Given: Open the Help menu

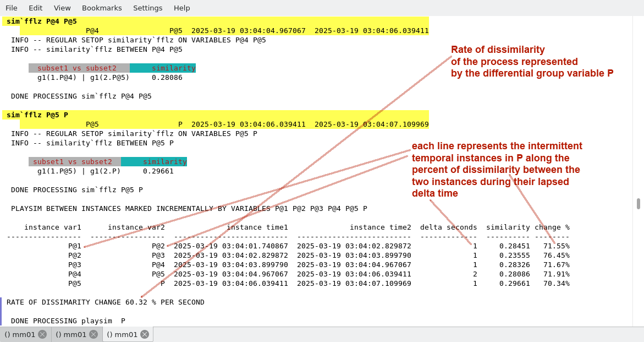Looking at the screenshot, I should pos(181,8).
